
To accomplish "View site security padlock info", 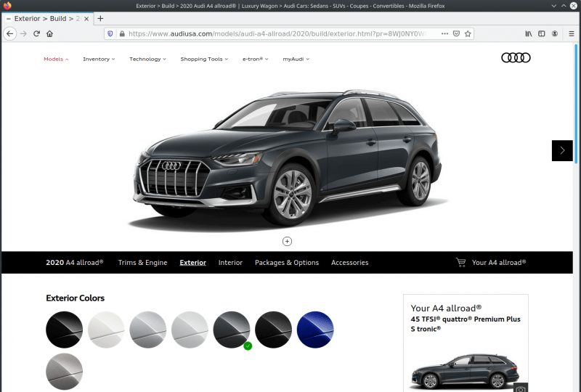I will pyautogui.click(x=122, y=33).
